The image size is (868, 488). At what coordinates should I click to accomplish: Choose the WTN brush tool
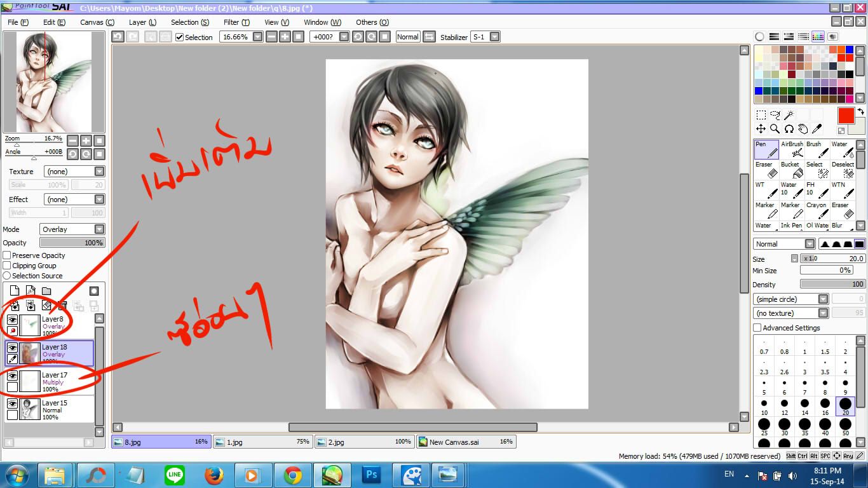(843, 190)
